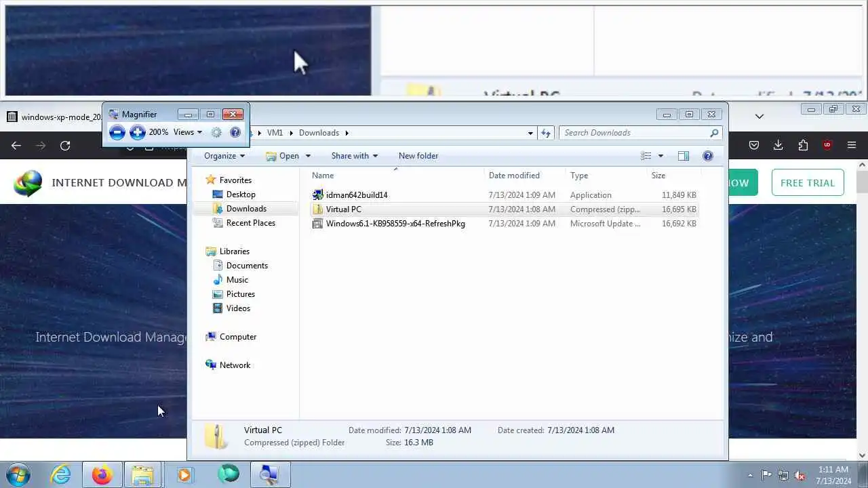Open Windows Start button
868x488 pixels.
click(18, 474)
